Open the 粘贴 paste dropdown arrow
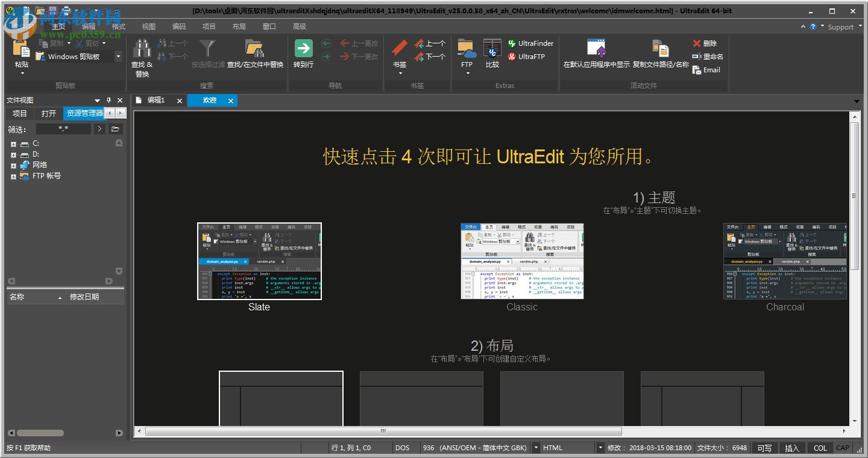This screenshot has height=458, width=868. pyautogui.click(x=22, y=74)
